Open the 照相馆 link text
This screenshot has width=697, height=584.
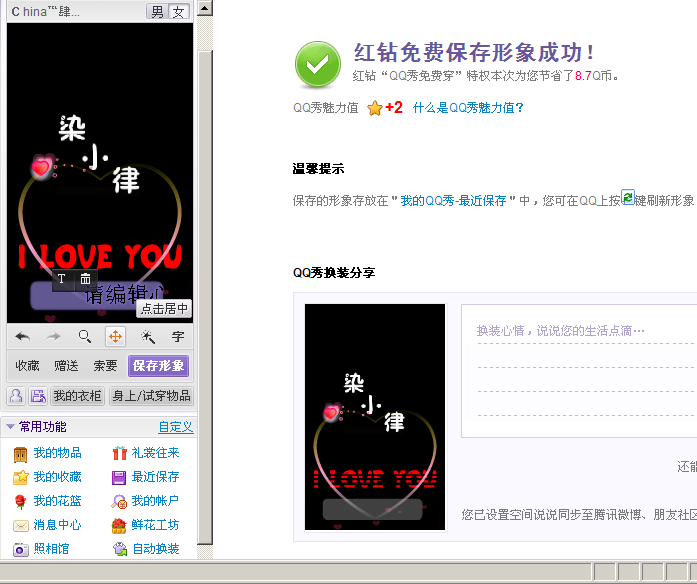pos(51,549)
